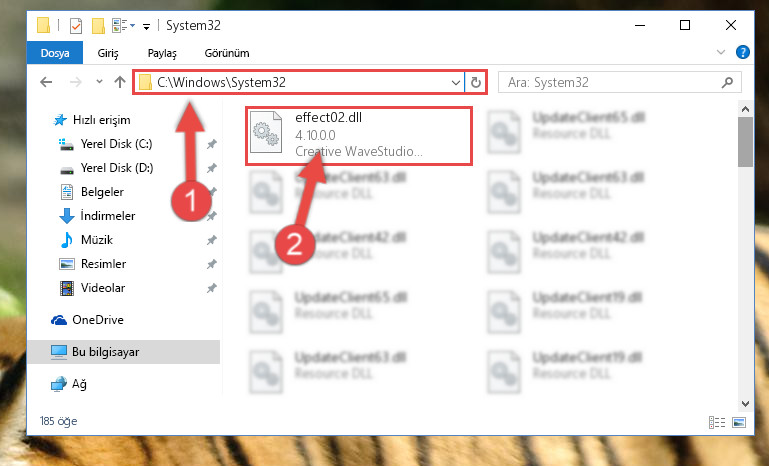This screenshot has height=466, width=769.
Task: Open the Help question mark icon
Action: (743, 52)
